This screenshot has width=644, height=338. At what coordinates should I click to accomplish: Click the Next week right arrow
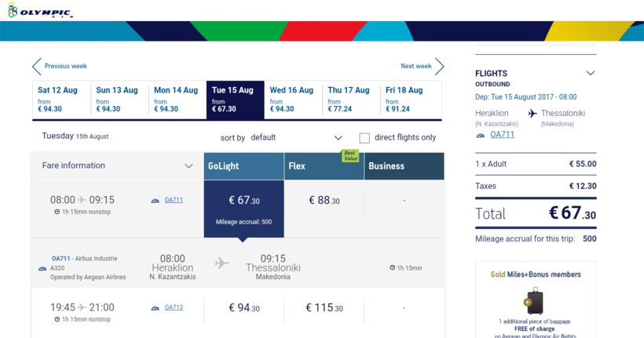440,67
